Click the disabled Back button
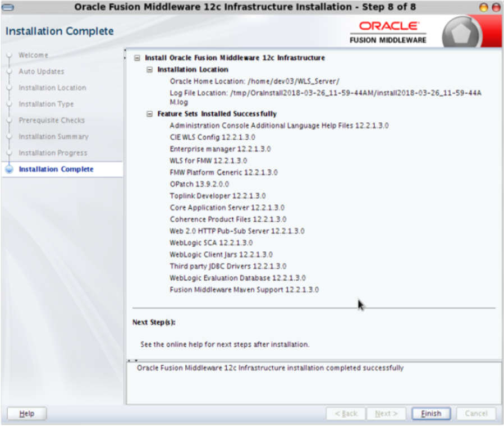504x426 pixels. coord(346,414)
